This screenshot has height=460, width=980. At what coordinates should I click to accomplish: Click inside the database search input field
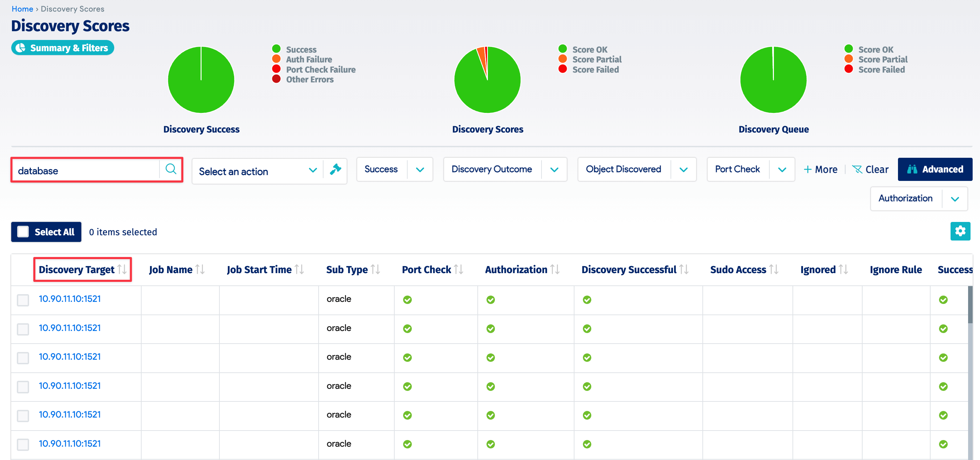click(x=84, y=170)
